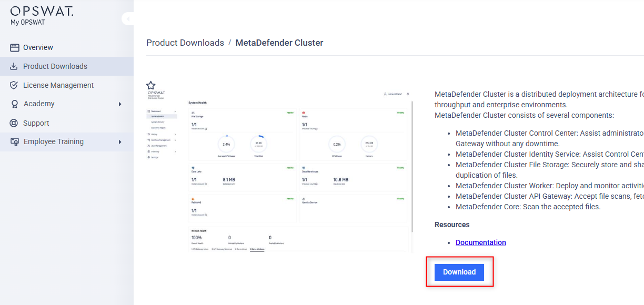Click the Support lifebuoy icon
644x305 pixels.
14,123
